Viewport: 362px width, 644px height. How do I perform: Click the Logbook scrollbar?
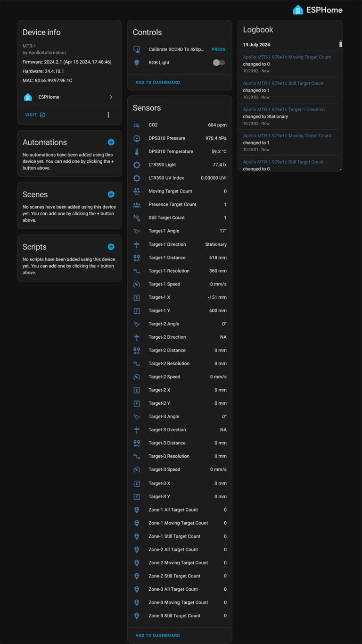coord(340,44)
